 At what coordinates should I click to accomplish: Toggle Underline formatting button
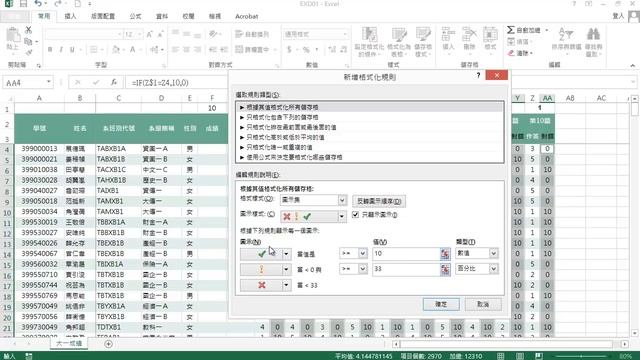(x=72, y=50)
